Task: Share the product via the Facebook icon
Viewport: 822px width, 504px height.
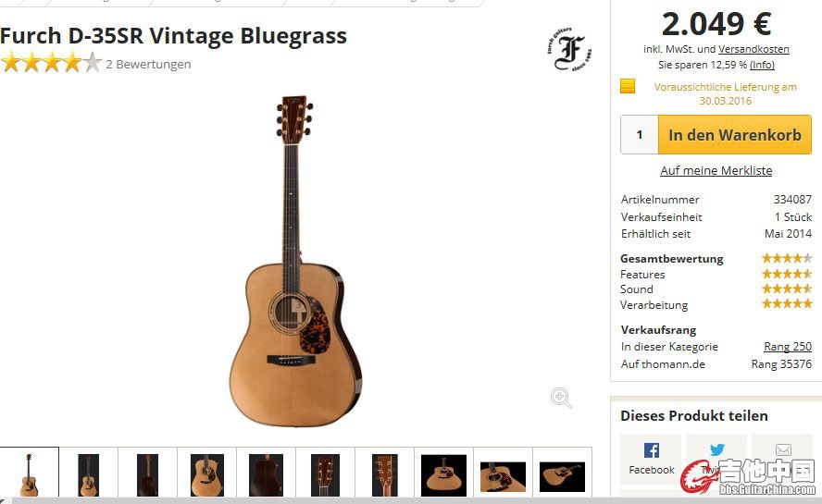Action: (x=651, y=459)
